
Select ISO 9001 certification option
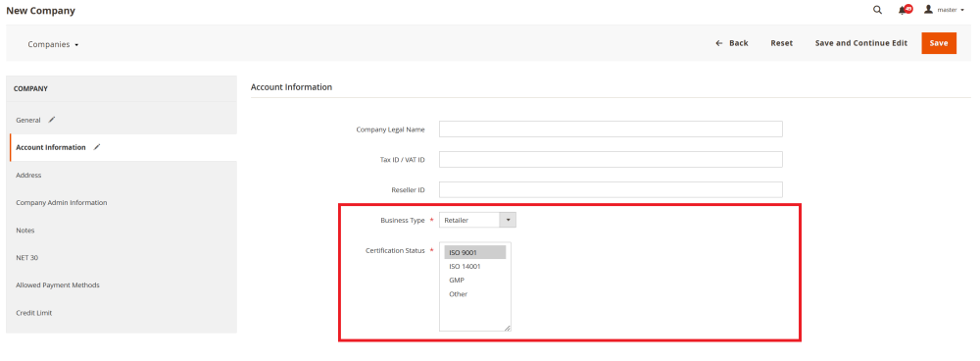click(475, 252)
